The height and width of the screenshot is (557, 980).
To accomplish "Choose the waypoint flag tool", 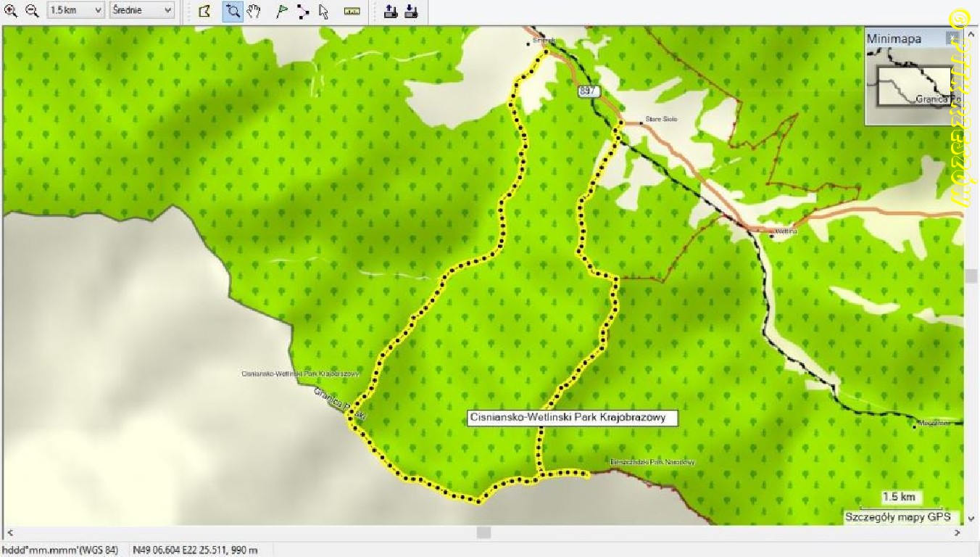I will coord(282,12).
